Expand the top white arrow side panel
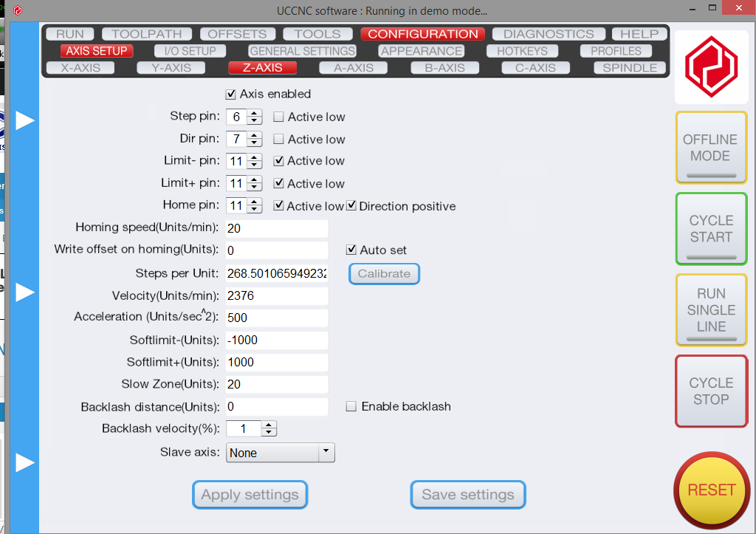Screen dimensions: 756x534 pos(26,120)
